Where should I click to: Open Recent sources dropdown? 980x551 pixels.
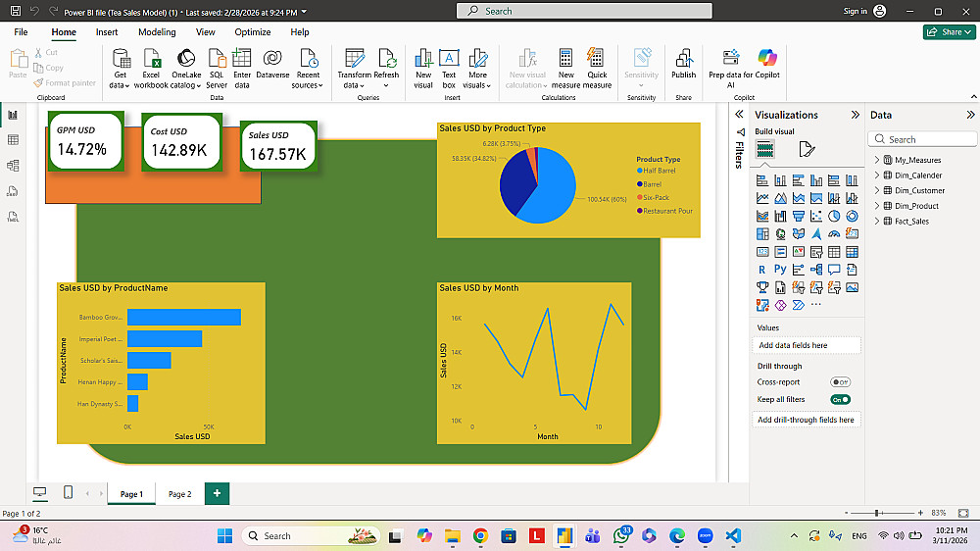point(308,69)
